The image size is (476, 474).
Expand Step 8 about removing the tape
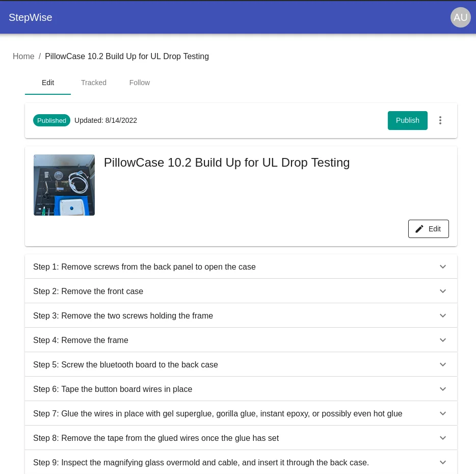[241, 438]
